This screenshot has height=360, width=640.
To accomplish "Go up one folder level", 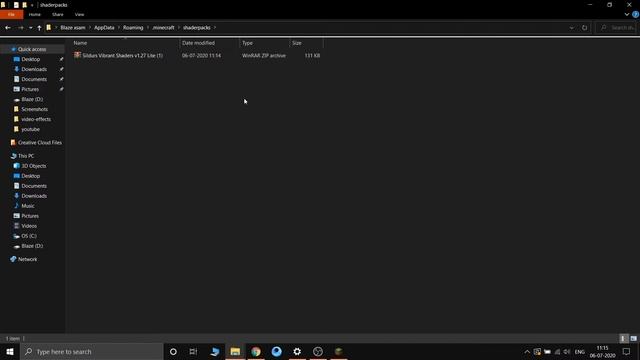I will (39, 28).
